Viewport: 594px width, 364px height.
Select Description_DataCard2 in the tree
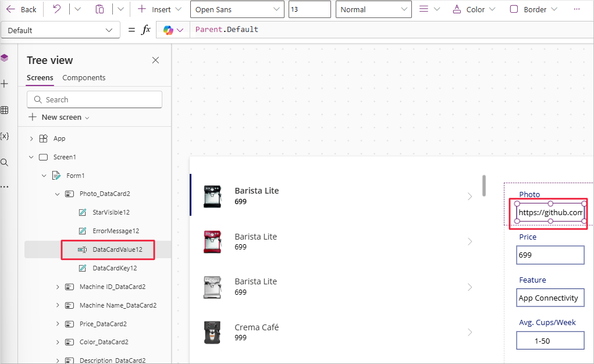[112, 360]
